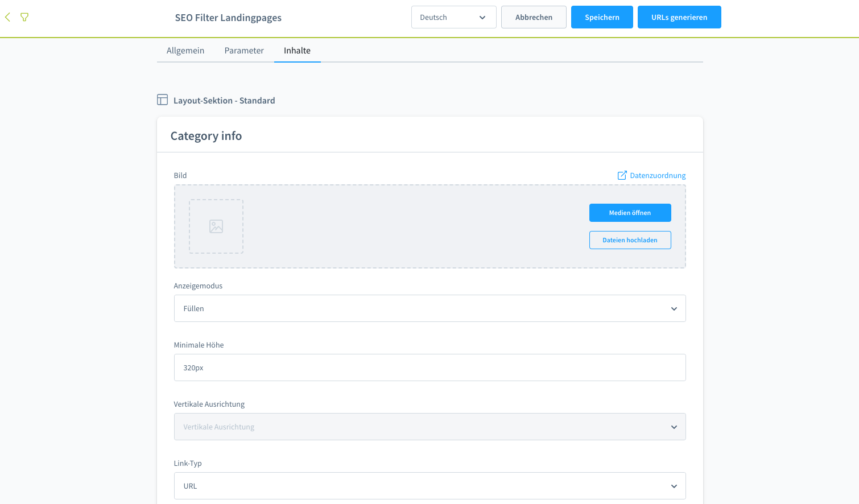Click the image placeholder thumbnail
The height and width of the screenshot is (504, 859).
[x=216, y=226]
